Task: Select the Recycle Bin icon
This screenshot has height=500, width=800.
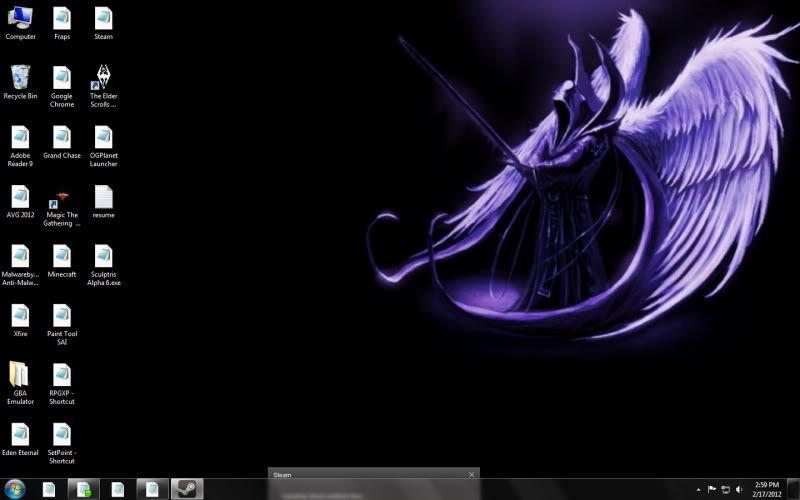Action: point(20,83)
